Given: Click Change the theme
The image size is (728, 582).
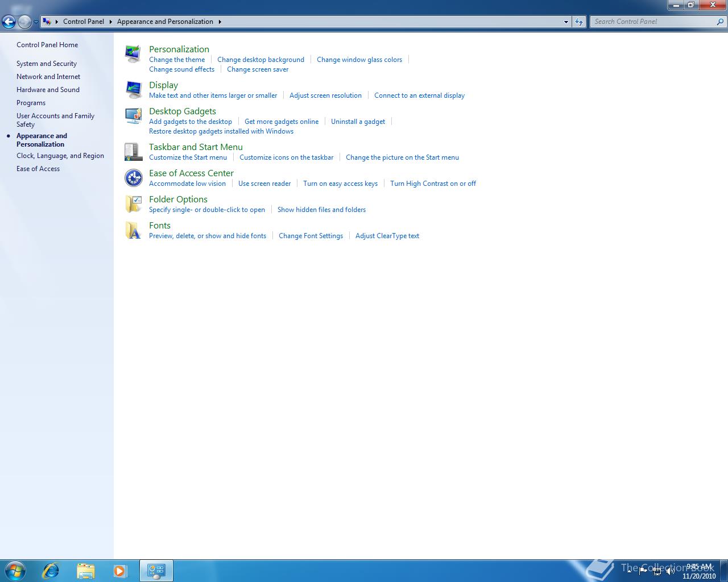Looking at the screenshot, I should pos(177,60).
